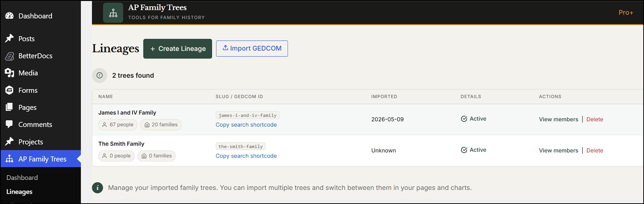Viewport: 644px width, 204px height.
Task: View members of The Smith Family
Action: (x=558, y=150)
